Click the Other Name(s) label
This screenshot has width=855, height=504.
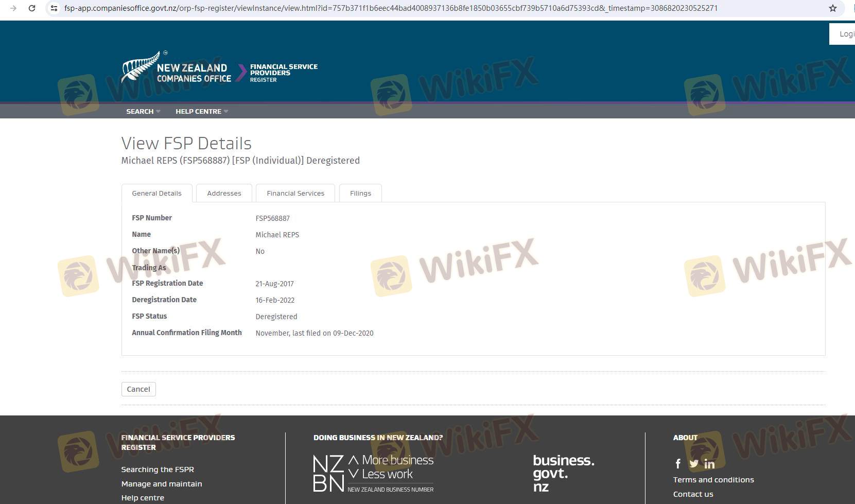(x=155, y=251)
